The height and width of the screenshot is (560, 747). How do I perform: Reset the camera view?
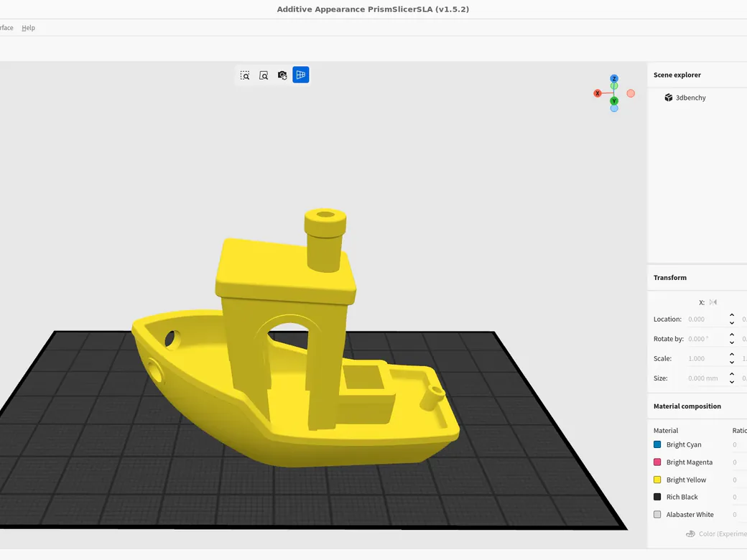(x=282, y=75)
